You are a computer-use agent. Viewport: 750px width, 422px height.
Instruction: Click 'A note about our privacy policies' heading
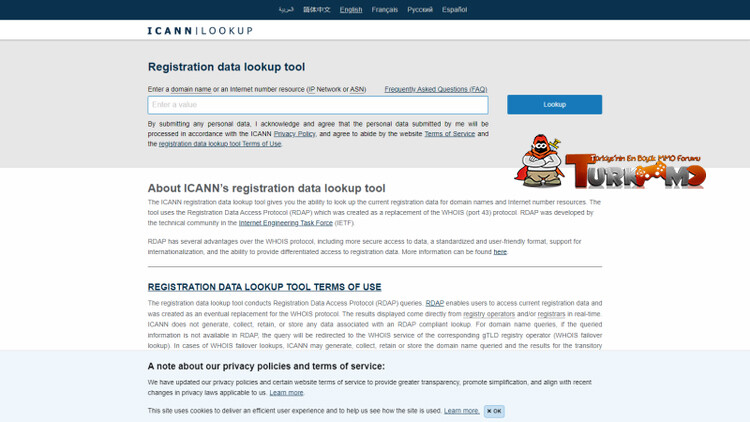(266, 366)
